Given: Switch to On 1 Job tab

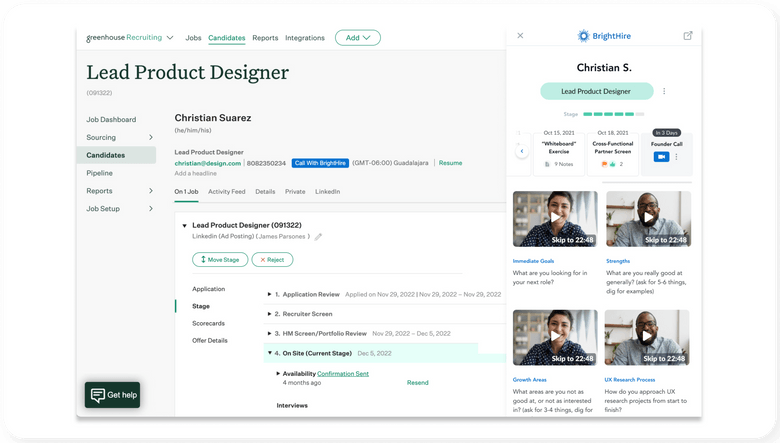Looking at the screenshot, I should coord(186,191).
